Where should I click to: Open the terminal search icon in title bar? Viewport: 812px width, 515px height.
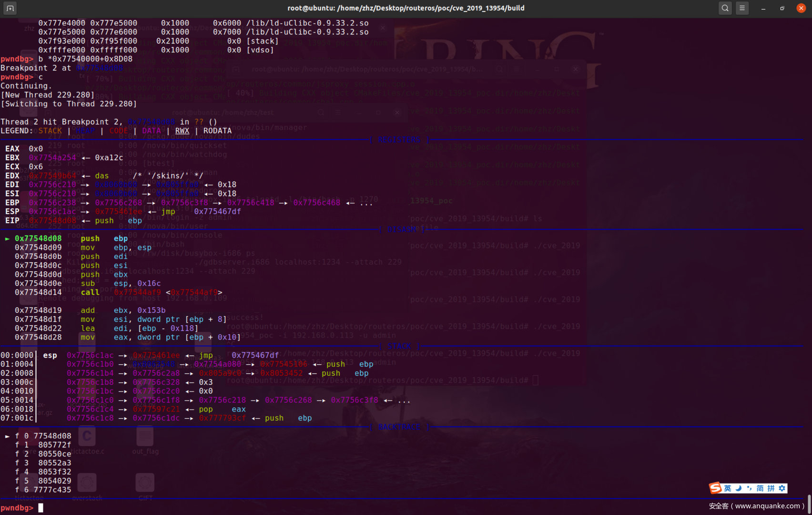click(x=725, y=8)
